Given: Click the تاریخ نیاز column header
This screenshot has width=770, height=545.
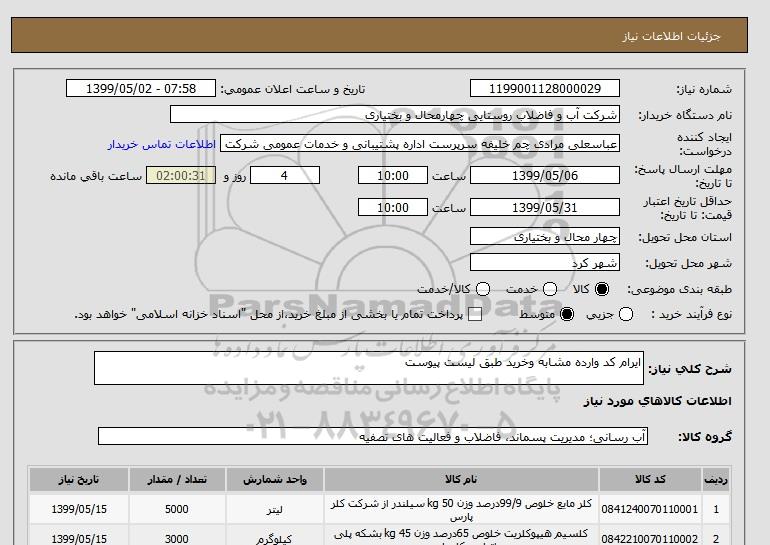Looking at the screenshot, I should [x=79, y=479].
